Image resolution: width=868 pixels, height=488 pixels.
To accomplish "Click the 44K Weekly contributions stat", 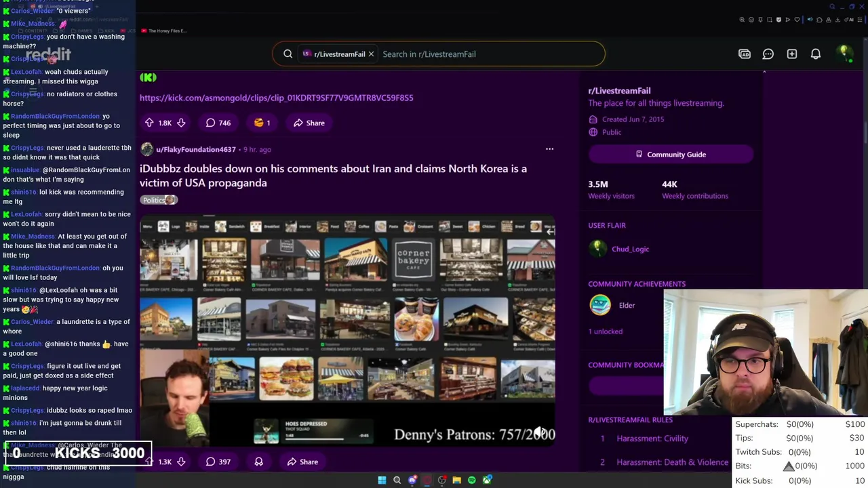I will click(695, 190).
